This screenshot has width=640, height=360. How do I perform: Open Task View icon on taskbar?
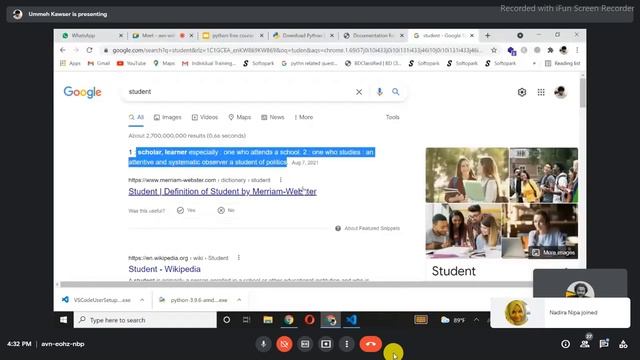(247, 320)
